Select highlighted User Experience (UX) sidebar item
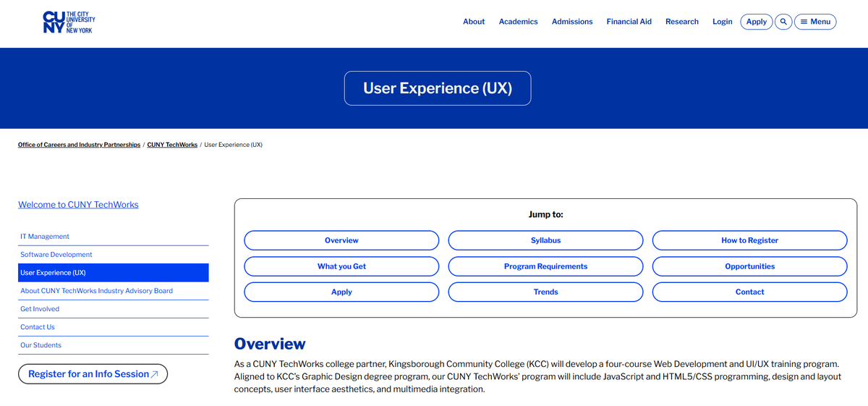 [x=114, y=273]
